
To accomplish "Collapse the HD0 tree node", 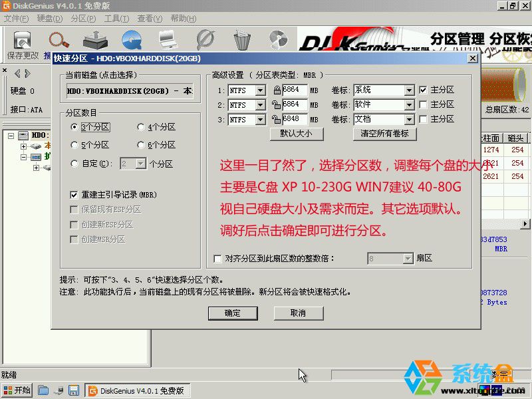I will point(11,136).
